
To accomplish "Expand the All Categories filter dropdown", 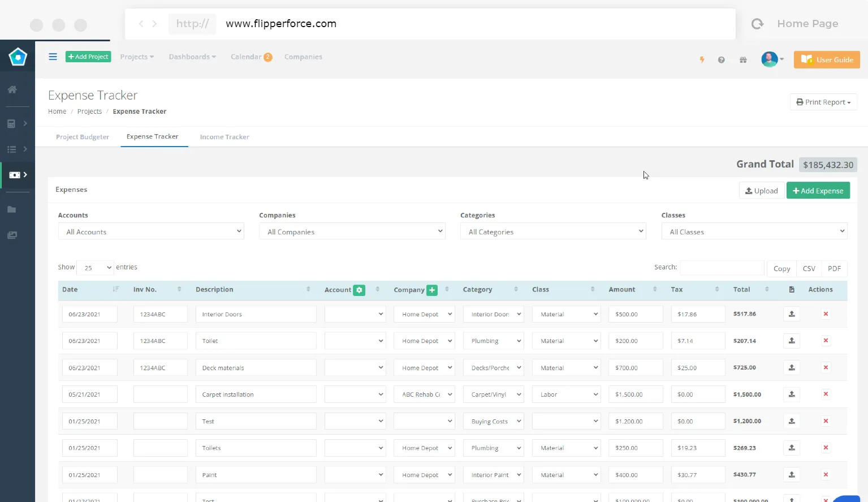I will coord(553,231).
